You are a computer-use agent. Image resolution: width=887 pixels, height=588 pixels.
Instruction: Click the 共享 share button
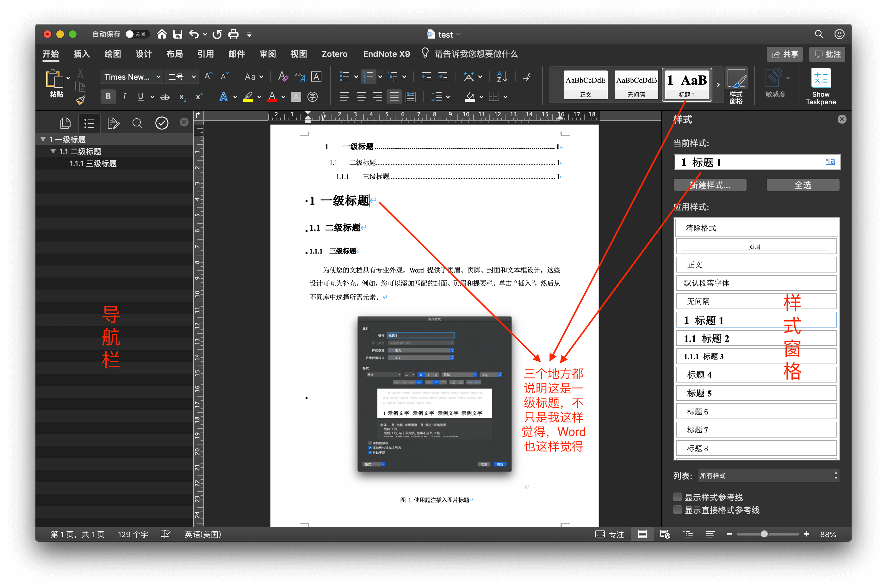785,54
